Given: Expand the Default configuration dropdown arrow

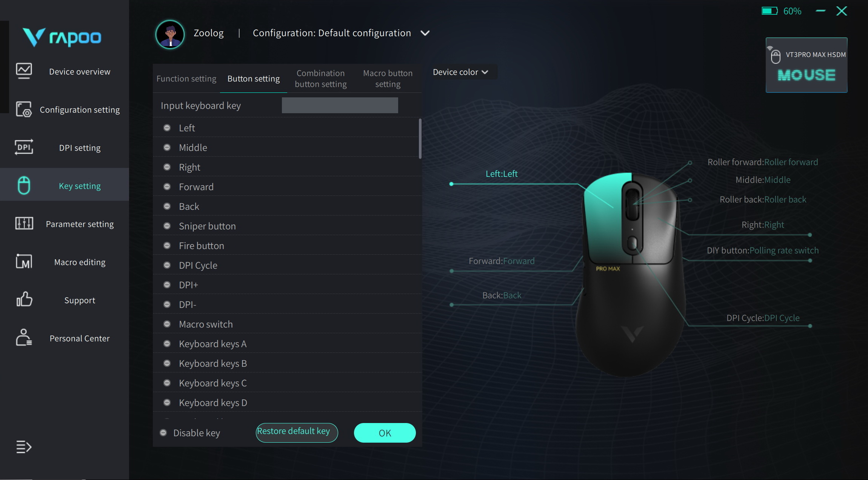Looking at the screenshot, I should [x=425, y=33].
